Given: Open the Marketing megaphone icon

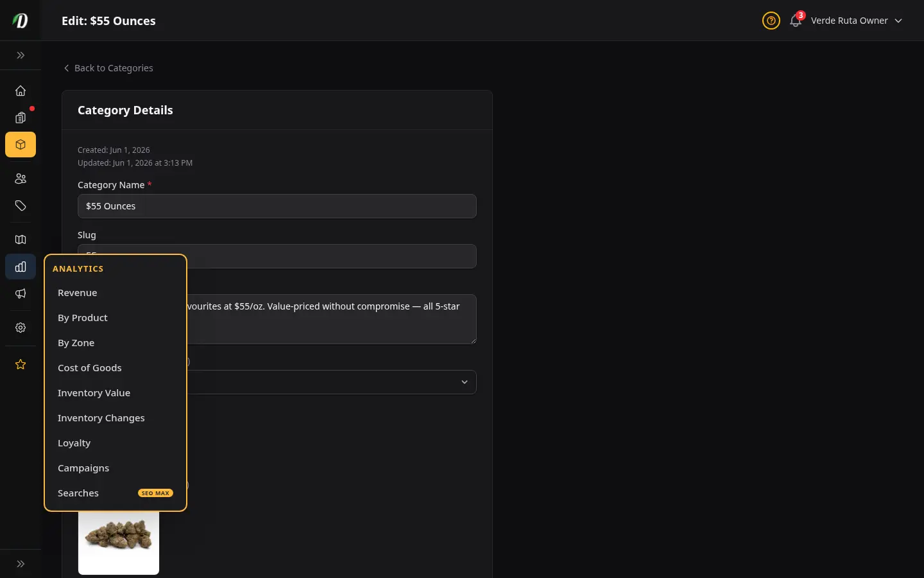Looking at the screenshot, I should pyautogui.click(x=21, y=293).
